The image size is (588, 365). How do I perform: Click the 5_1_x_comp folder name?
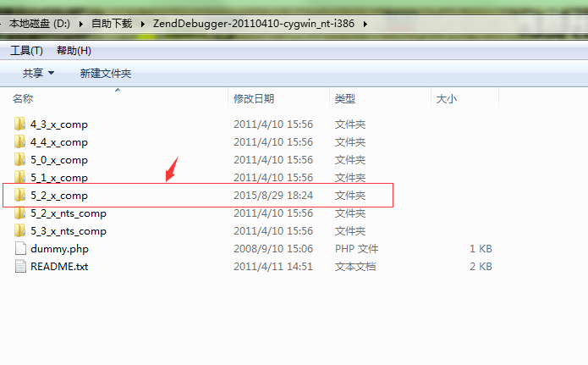pyautogui.click(x=59, y=178)
